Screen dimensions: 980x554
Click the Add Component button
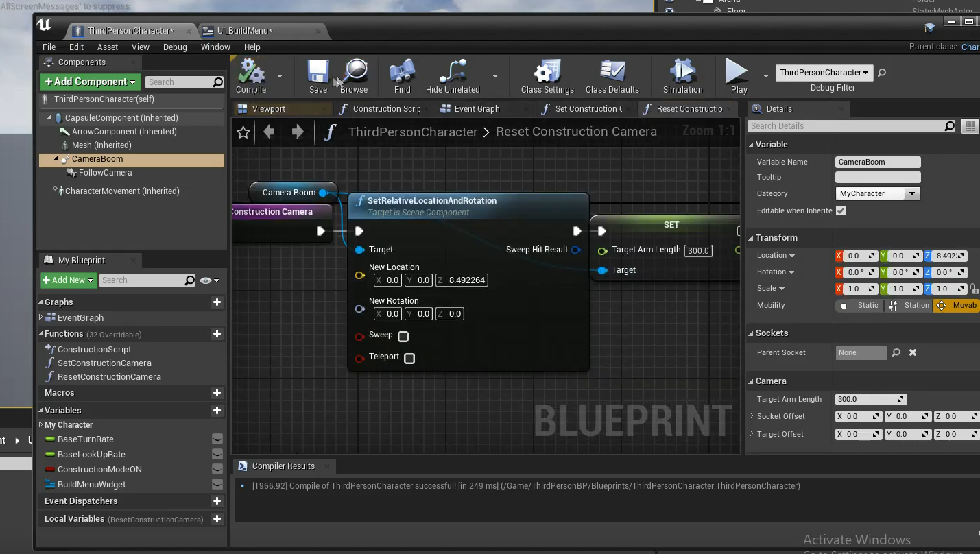click(x=90, y=82)
